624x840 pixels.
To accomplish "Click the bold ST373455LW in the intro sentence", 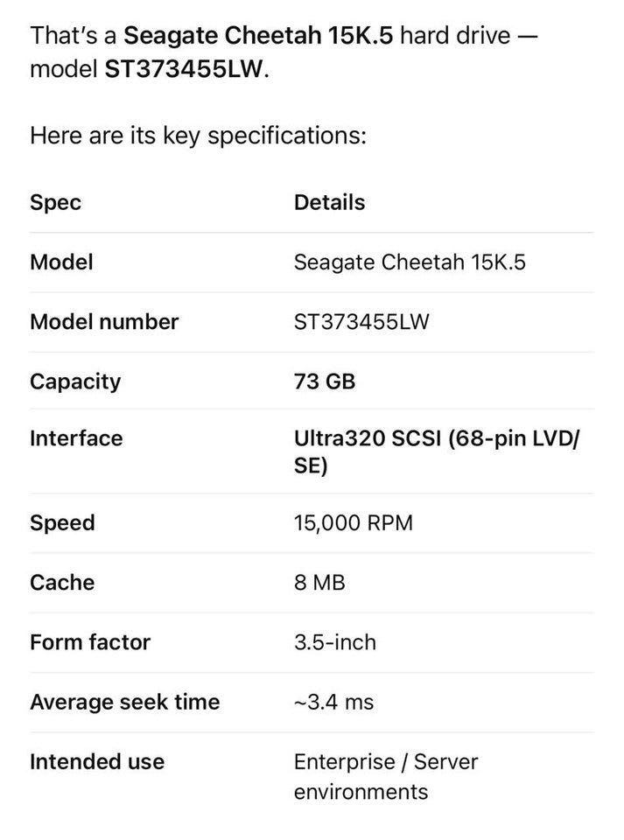I will (183, 69).
